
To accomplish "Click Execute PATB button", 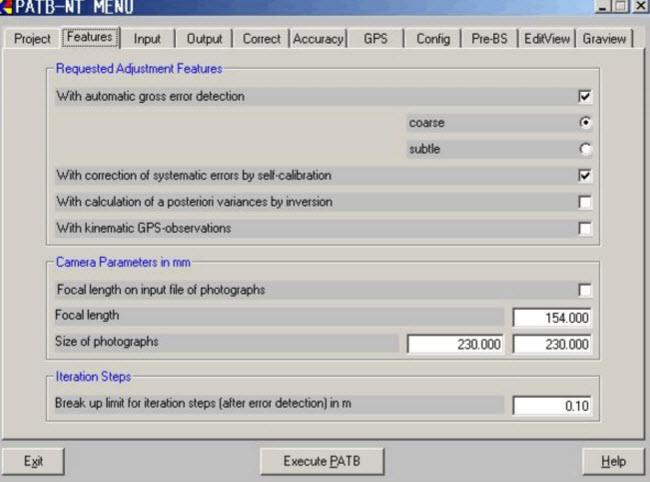I will (x=322, y=461).
